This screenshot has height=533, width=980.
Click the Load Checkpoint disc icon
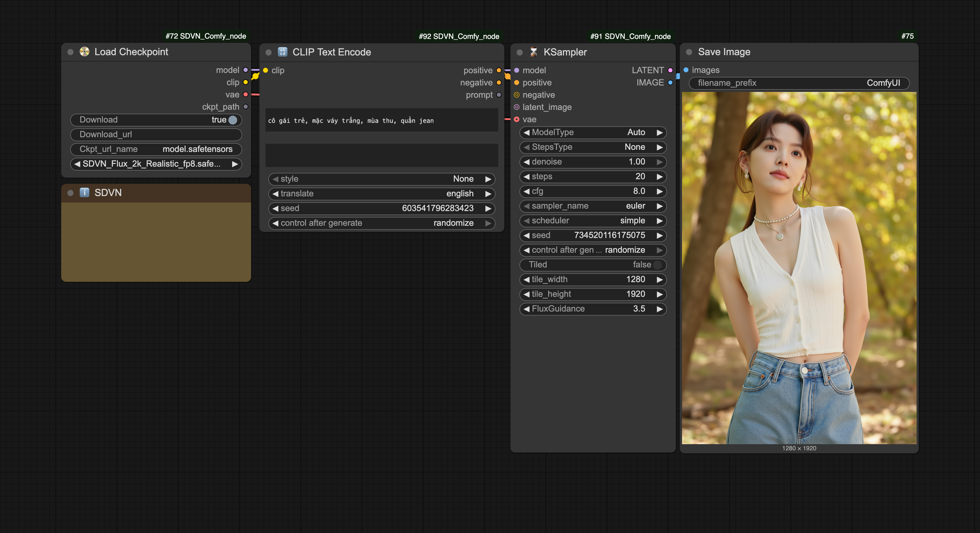[85, 52]
